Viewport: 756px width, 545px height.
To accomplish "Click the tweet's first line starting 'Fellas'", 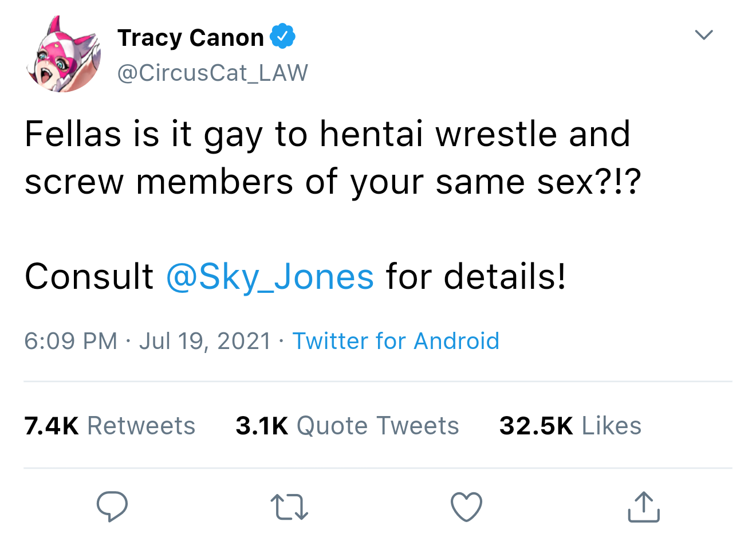I will pos(327,134).
